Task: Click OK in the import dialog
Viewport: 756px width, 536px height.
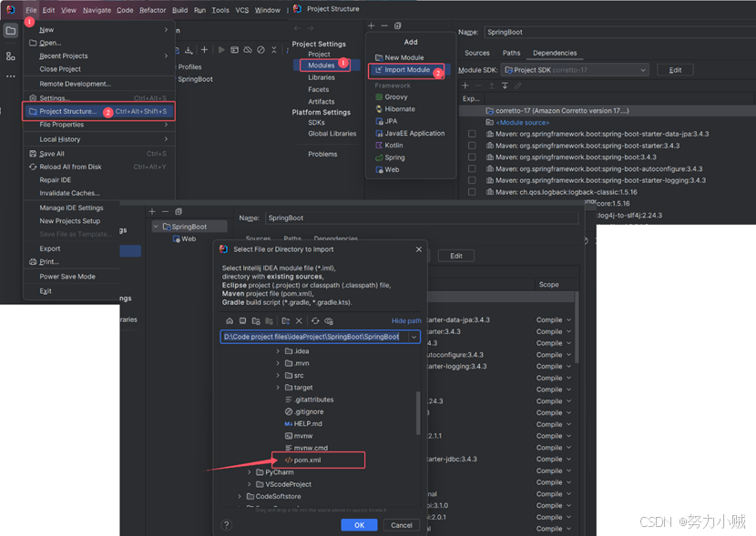Action: 359,525
